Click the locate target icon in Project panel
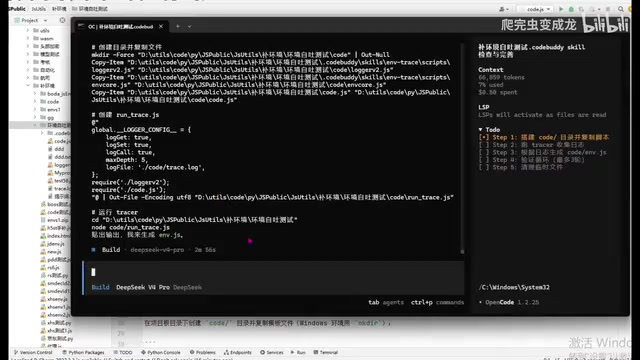 [x=62, y=20]
